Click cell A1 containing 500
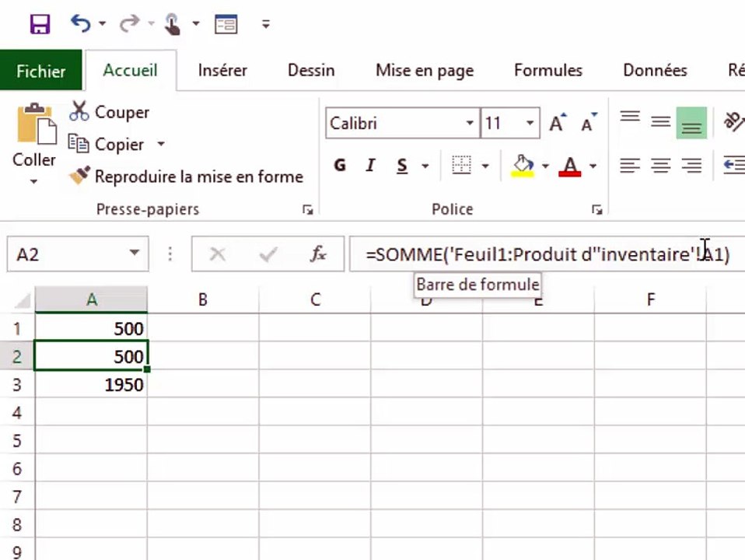This screenshot has width=745, height=560. pyautogui.click(x=91, y=328)
